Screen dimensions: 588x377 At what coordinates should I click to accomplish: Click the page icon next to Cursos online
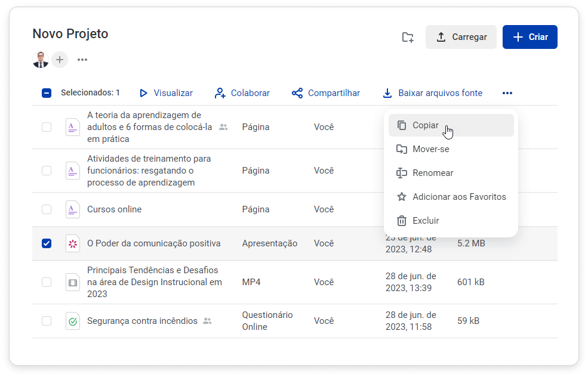coord(73,209)
